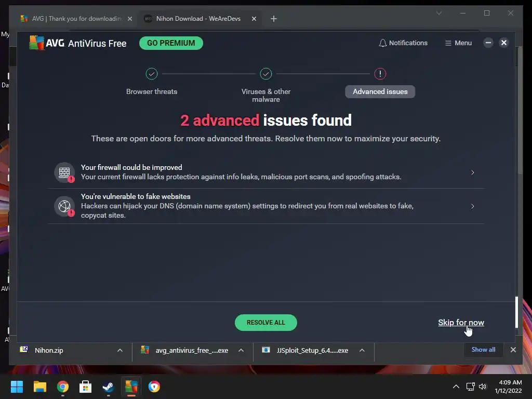Open the shield browser icon in taskbar

point(154,387)
